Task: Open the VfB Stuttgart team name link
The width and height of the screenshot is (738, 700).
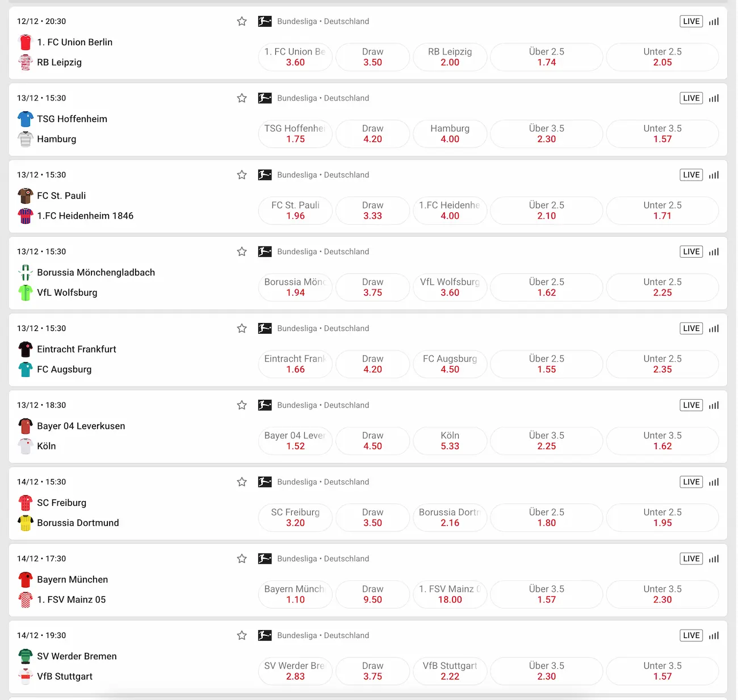Action: pos(65,676)
